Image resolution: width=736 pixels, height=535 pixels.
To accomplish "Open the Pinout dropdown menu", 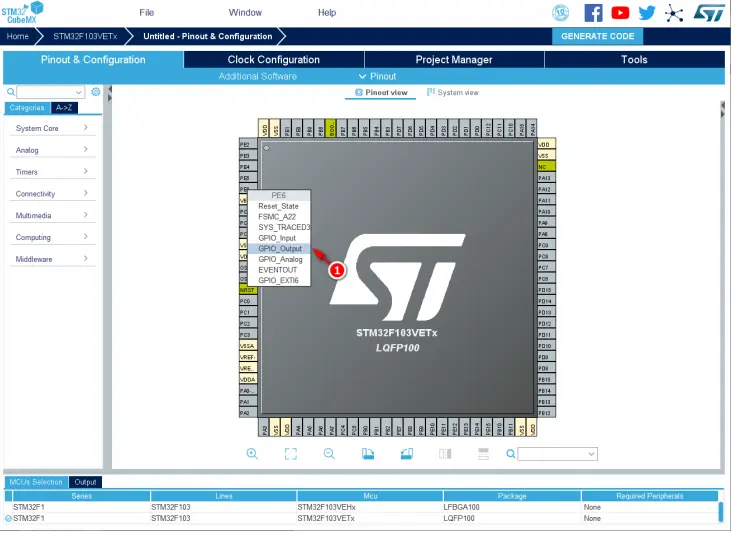I will tap(377, 76).
